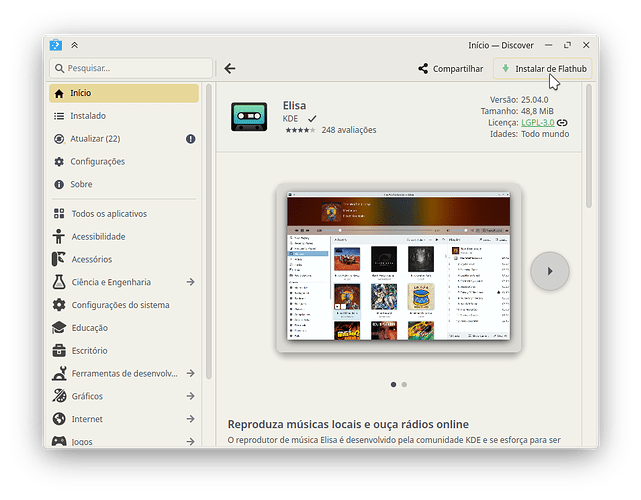641x500 pixels.
Task: Click the Gráficos category icon
Action: [x=59, y=396]
